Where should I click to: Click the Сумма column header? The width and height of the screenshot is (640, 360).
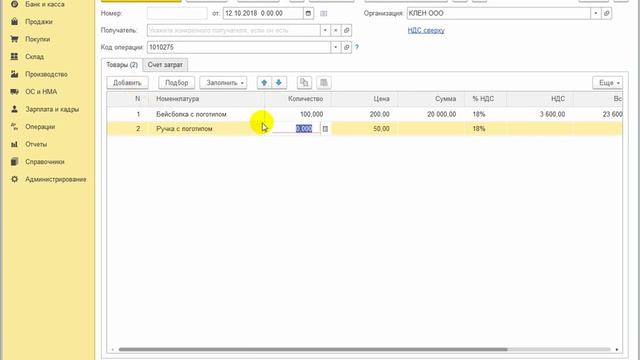point(431,99)
